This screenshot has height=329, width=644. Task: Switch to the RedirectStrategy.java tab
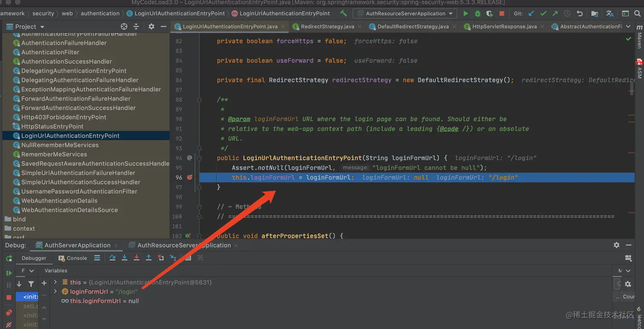(327, 26)
